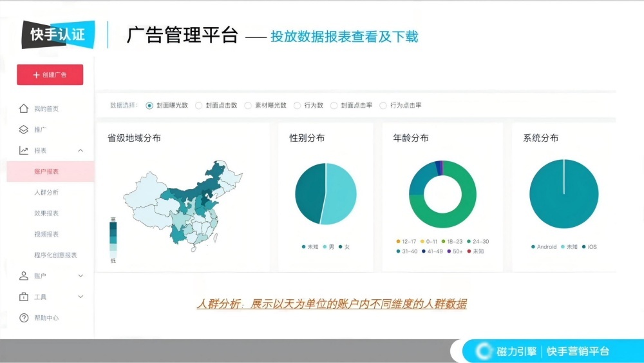Click the plus icon on create button
The width and height of the screenshot is (644, 363).
click(36, 75)
